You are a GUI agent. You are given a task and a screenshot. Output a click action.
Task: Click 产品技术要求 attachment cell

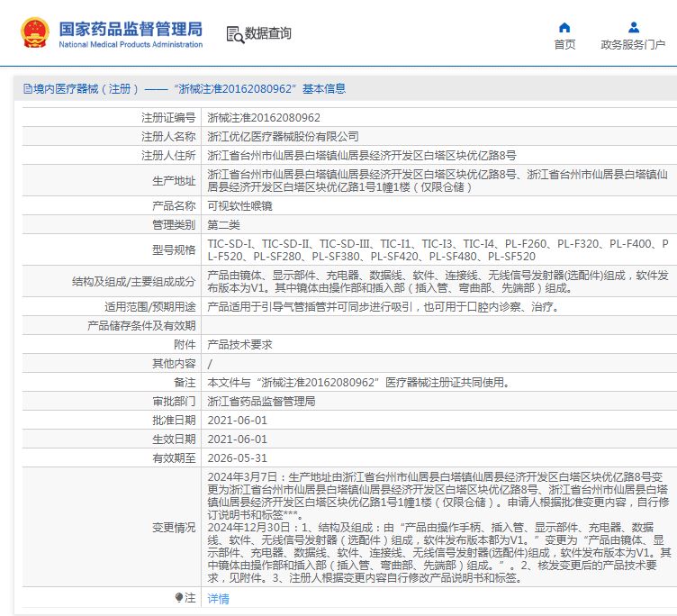tap(239, 344)
